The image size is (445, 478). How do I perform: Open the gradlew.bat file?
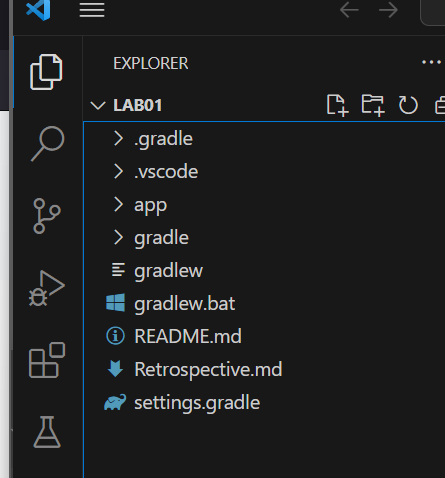tap(264, 303)
